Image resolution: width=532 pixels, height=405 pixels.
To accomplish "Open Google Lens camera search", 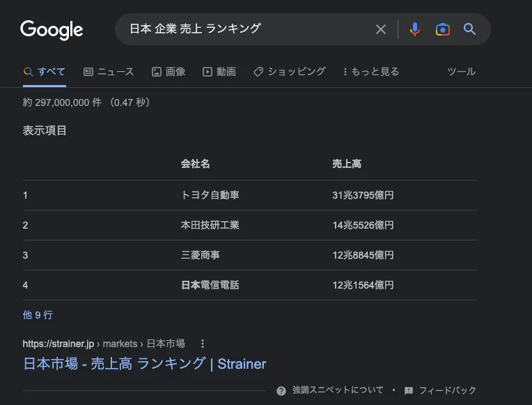I will tap(442, 29).
